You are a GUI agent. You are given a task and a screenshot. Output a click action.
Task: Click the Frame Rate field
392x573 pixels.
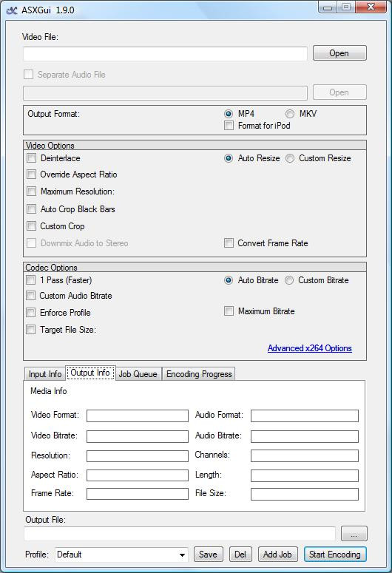(138, 494)
